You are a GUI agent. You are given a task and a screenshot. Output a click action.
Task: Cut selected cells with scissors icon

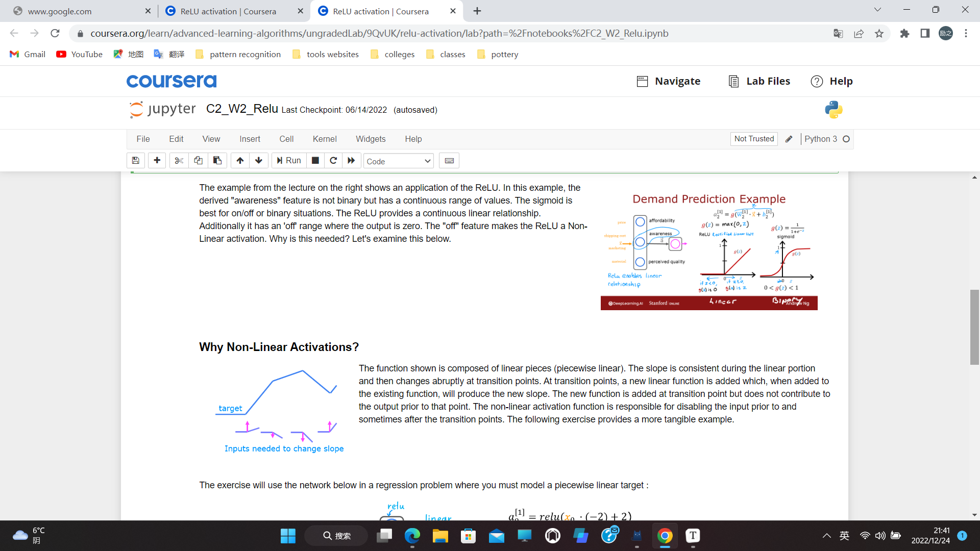tap(179, 161)
